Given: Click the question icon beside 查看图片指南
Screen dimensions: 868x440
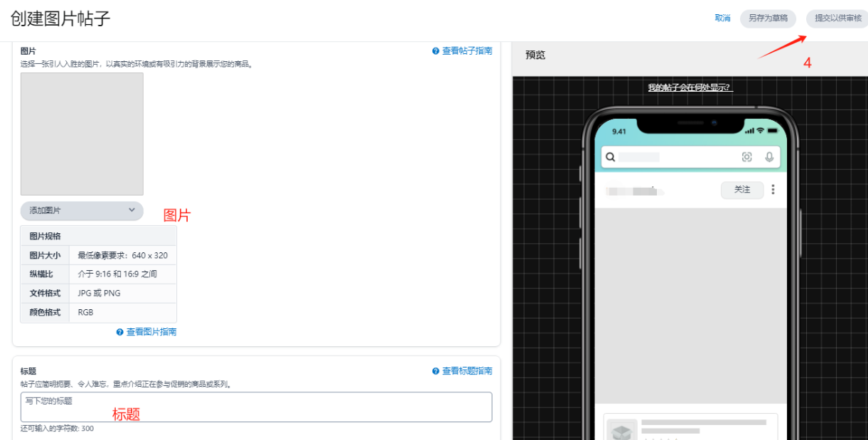Looking at the screenshot, I should pos(120,332).
